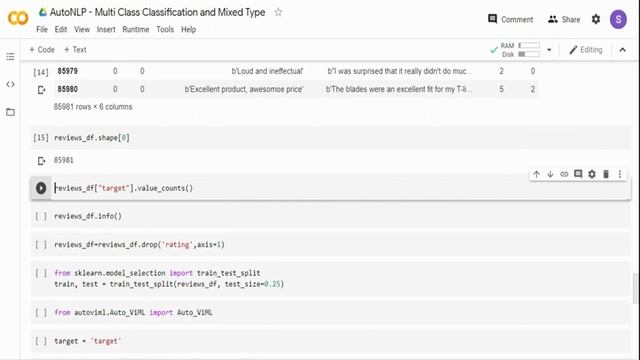Add a new Code cell

click(x=42, y=49)
